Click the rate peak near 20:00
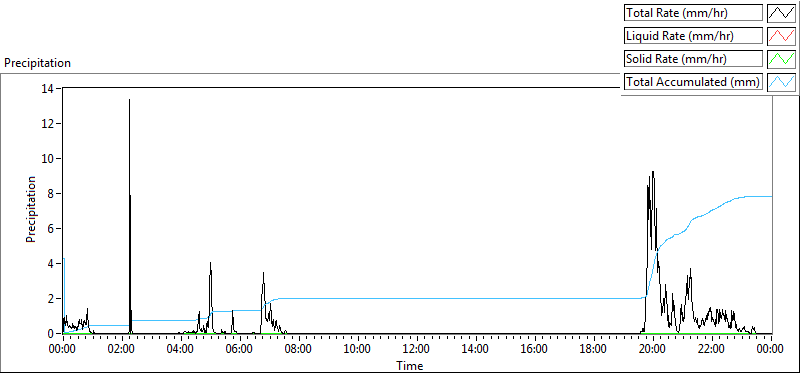 click(653, 172)
